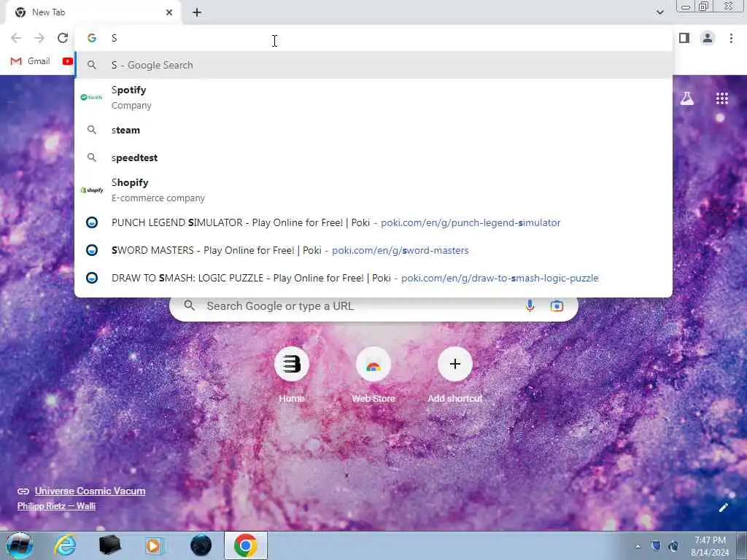
Task: Open the Web Store shortcut tile
Action: pyautogui.click(x=373, y=365)
